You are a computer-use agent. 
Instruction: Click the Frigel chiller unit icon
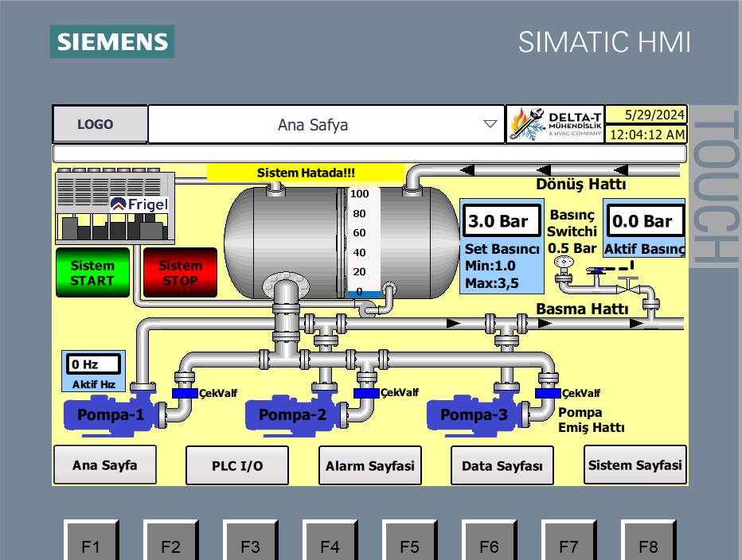click(x=112, y=206)
